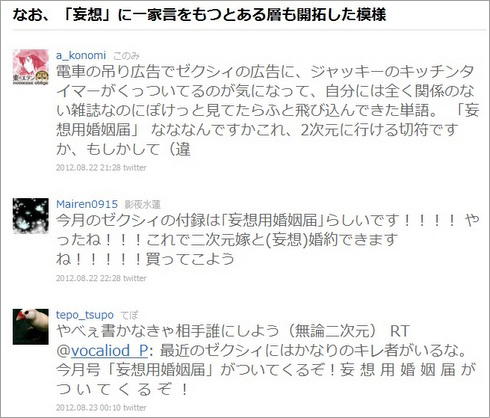This screenshot has width=490, height=418.
Task: Open the a_konomi username link
Action: tap(81, 55)
